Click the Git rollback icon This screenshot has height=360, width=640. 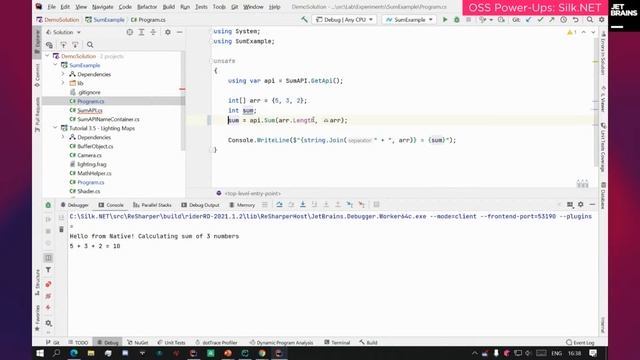click(576, 20)
